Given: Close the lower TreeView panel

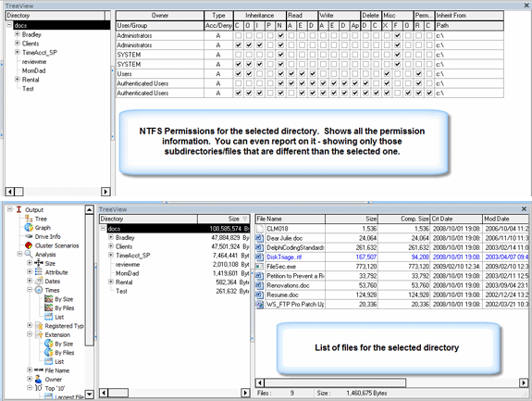Looking at the screenshot, I should (524, 208).
